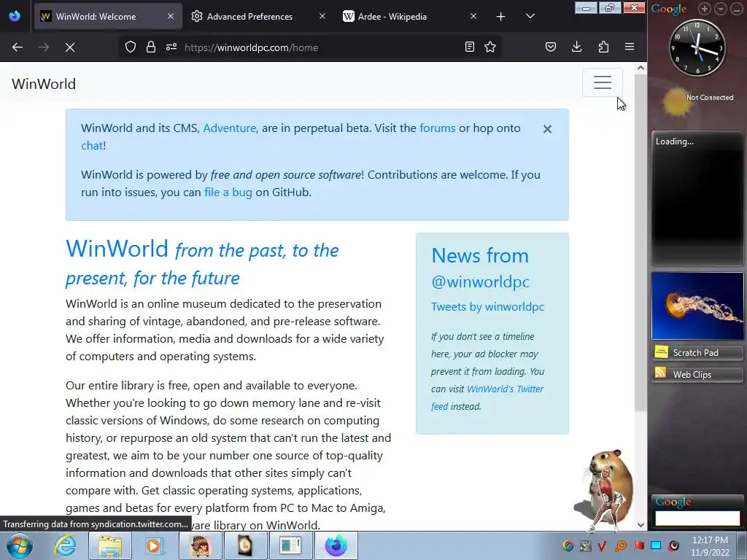Open Windows Media Player from the taskbar
This screenshot has height=560, width=747.
[154, 545]
